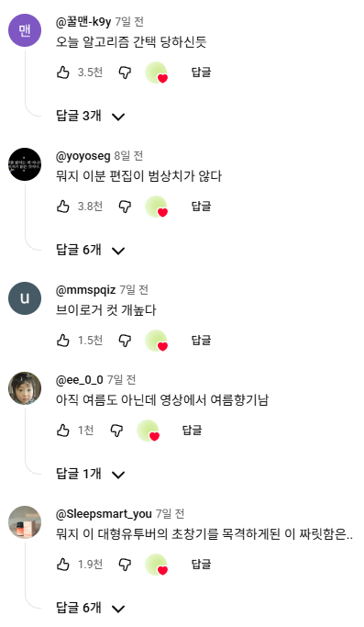
Task: Click creator heart badge on @ee_0_0 comment
Action: point(149,431)
